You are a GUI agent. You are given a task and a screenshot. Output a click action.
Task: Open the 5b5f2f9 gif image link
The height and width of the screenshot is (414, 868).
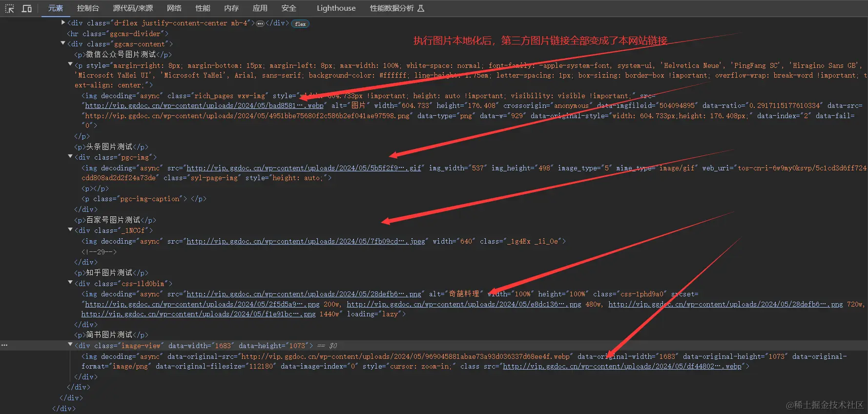pyautogui.click(x=304, y=168)
